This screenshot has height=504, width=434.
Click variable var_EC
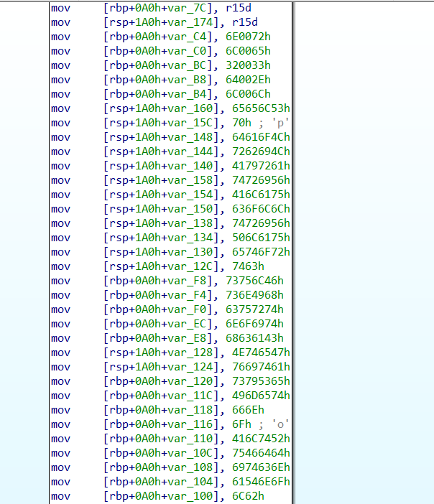pos(187,324)
